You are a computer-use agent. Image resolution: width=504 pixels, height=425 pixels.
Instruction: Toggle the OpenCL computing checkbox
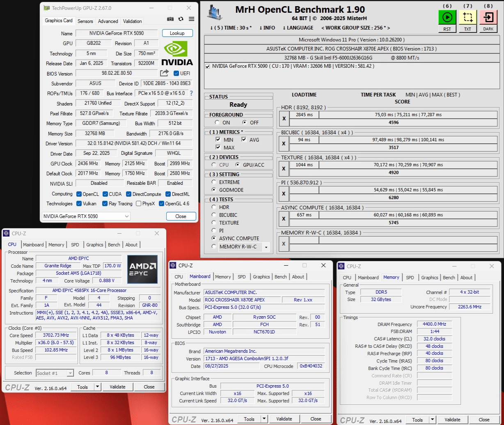[x=79, y=194]
